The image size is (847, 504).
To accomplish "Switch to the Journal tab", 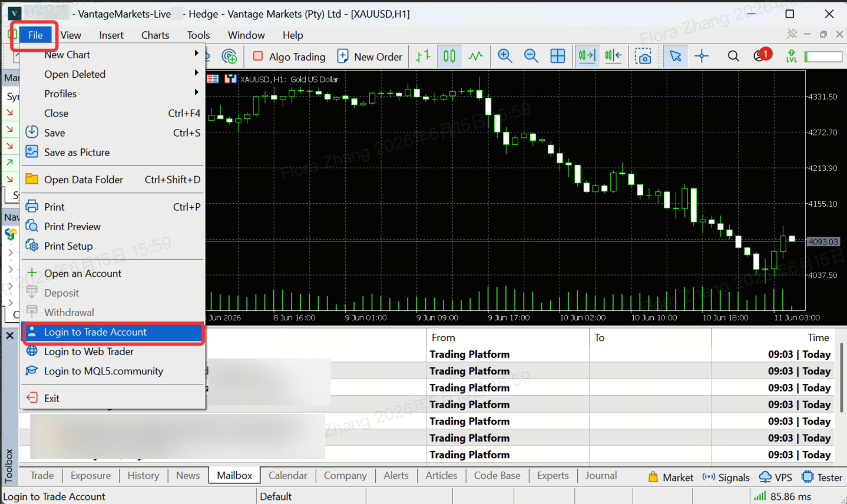I will (x=601, y=476).
